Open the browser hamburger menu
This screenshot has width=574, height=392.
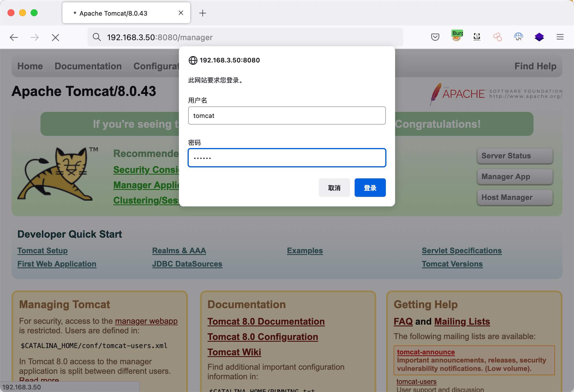tap(560, 37)
